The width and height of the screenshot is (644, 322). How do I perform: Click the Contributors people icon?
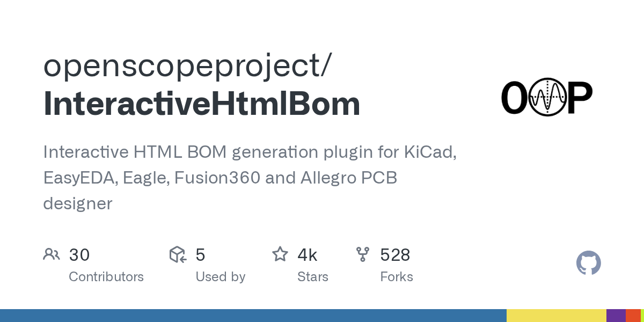52,254
